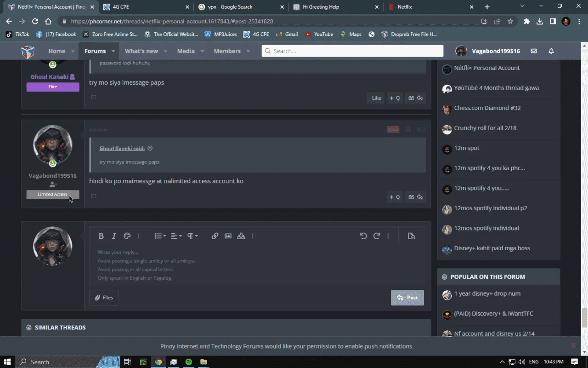Image resolution: width=588 pixels, height=368 pixels.
Task: Open the Vagabond199516 account menu in the navbar
Action: (x=488, y=51)
